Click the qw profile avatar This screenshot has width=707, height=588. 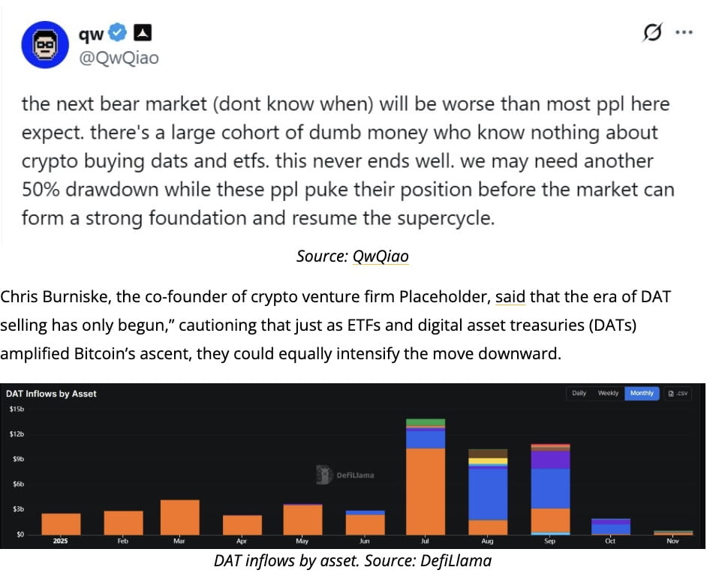(x=45, y=44)
